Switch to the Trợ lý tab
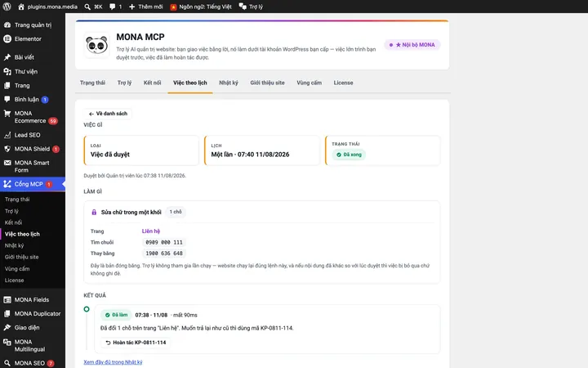The height and width of the screenshot is (368, 588). 124,83
